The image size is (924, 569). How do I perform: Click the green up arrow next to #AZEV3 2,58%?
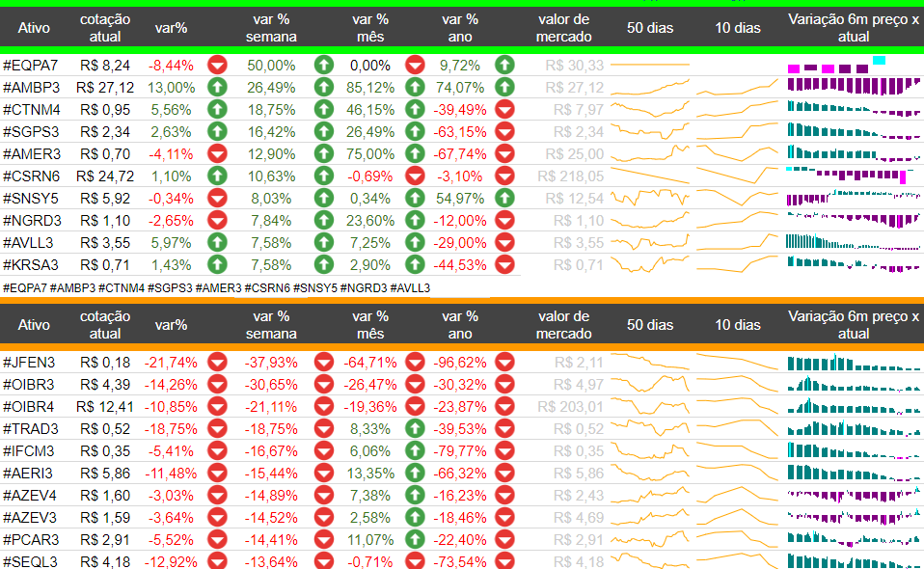coord(415,517)
